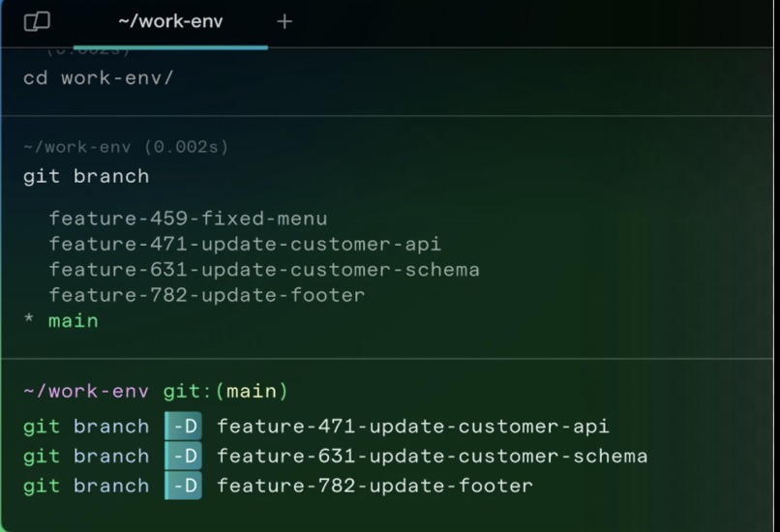Screen dimensions: 780x532
Task: Click the '~/work-env (0.002s)' block header
Action: 126,147
